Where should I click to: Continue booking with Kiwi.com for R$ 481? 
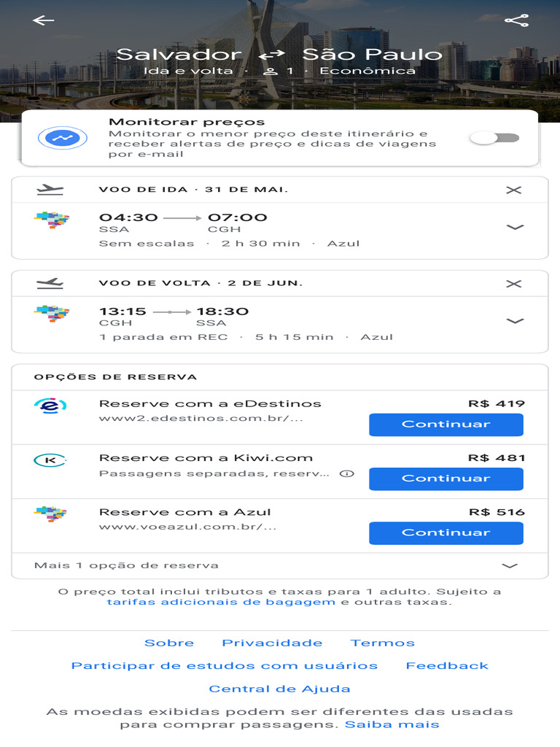pyautogui.click(x=446, y=479)
